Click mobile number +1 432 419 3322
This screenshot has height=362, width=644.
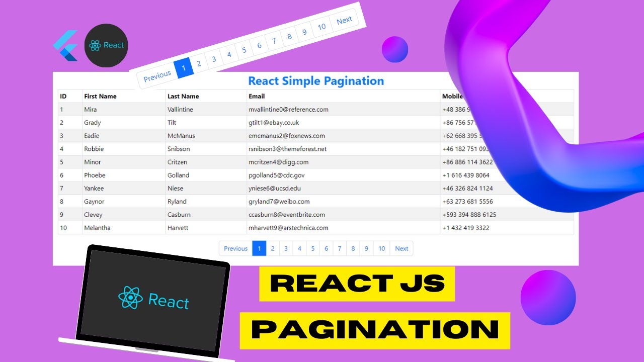(x=466, y=227)
